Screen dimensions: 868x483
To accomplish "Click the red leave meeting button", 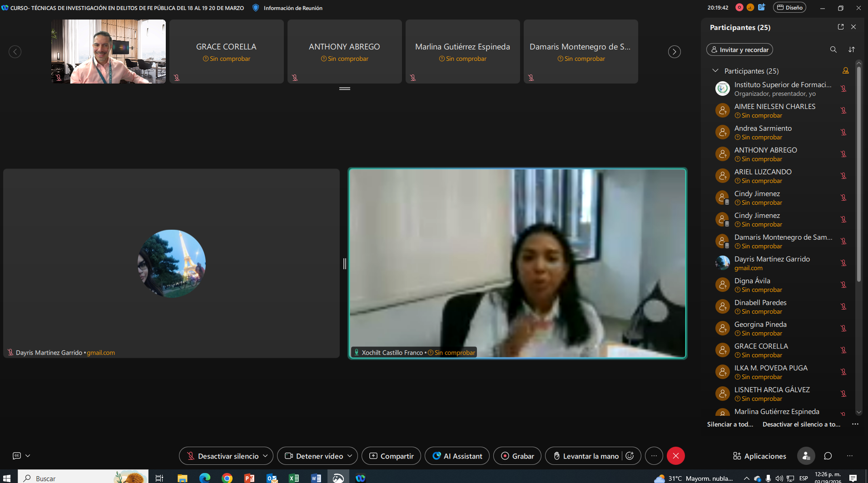I will [x=675, y=456].
